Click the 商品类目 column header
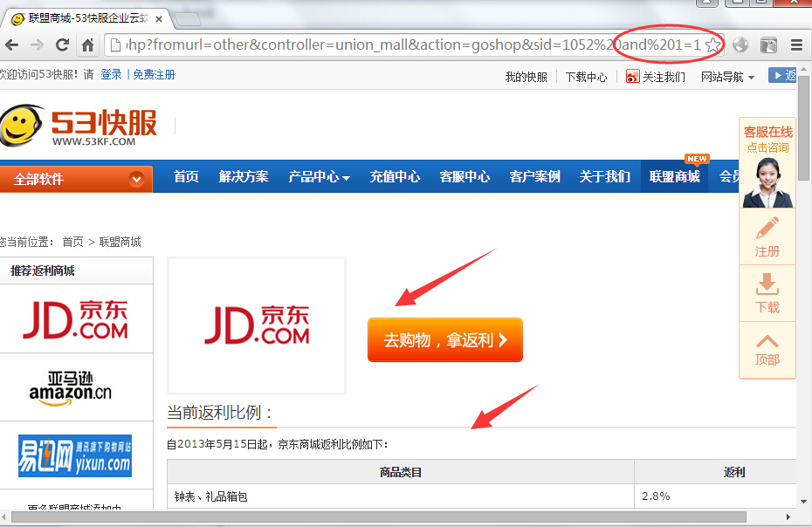Image resolution: width=812 pixels, height=527 pixels. tap(400, 472)
